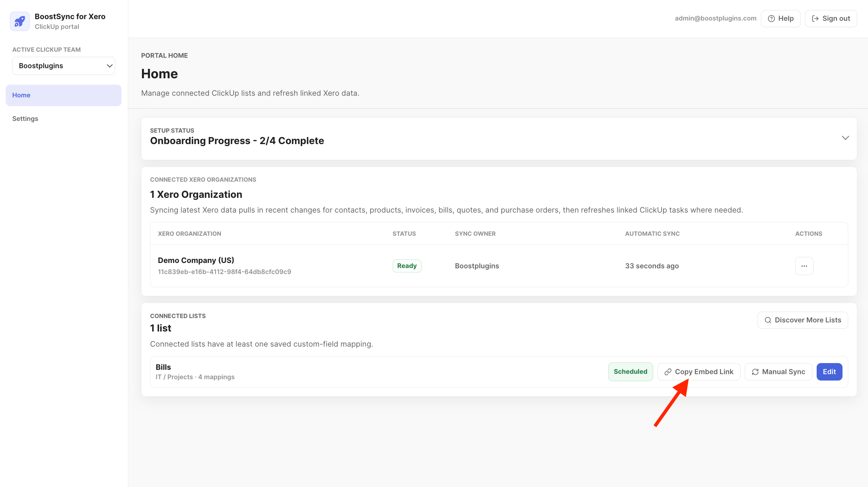
Task: Click the Sign out arrow icon
Action: (x=815, y=18)
